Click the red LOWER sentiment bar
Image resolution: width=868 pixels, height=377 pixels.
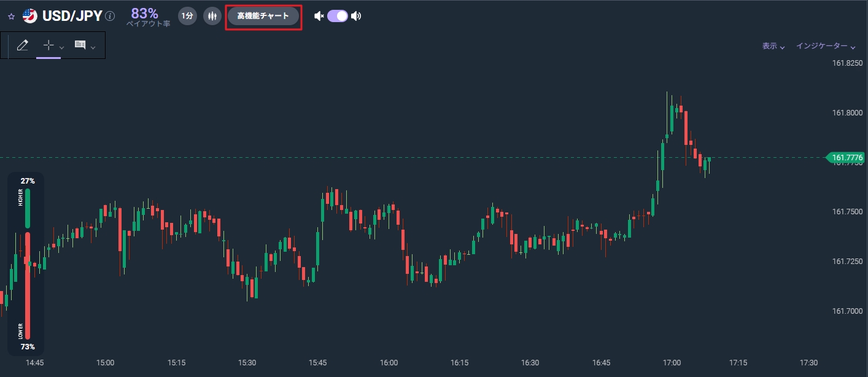pos(28,286)
